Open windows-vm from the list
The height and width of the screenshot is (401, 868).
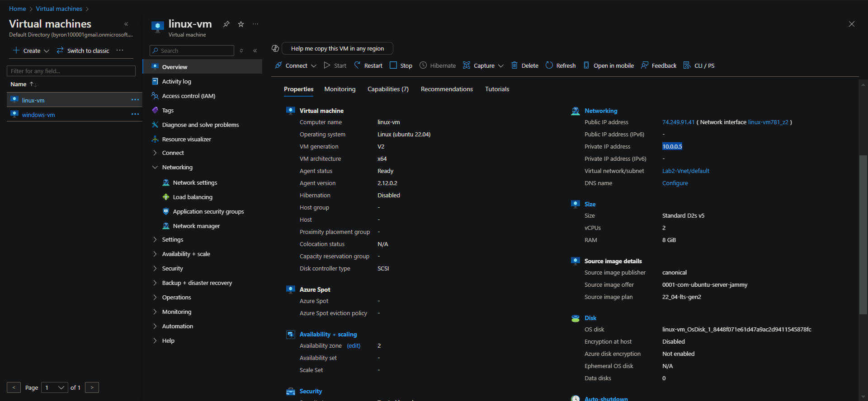coord(38,115)
